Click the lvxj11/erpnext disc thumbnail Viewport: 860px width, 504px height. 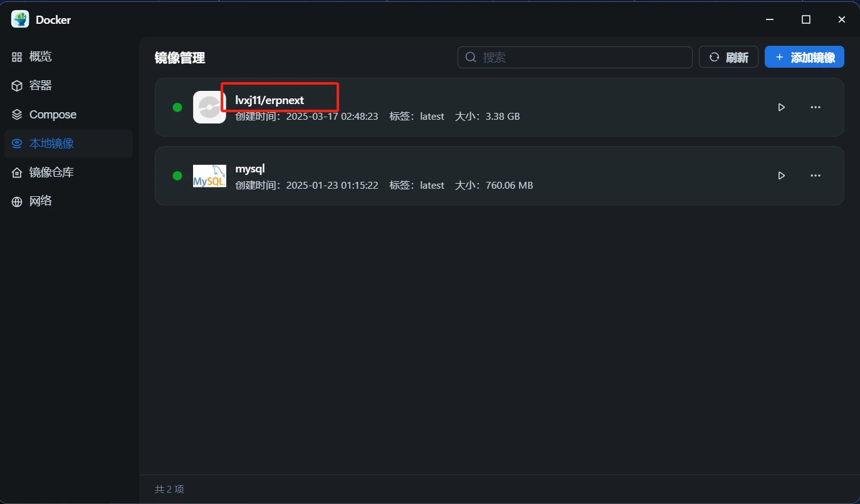click(x=209, y=107)
